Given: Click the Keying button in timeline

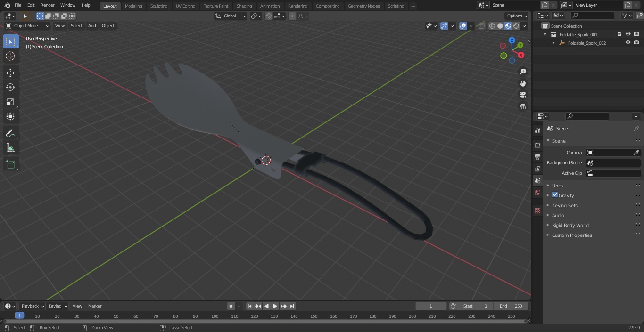Looking at the screenshot, I should [x=58, y=306].
